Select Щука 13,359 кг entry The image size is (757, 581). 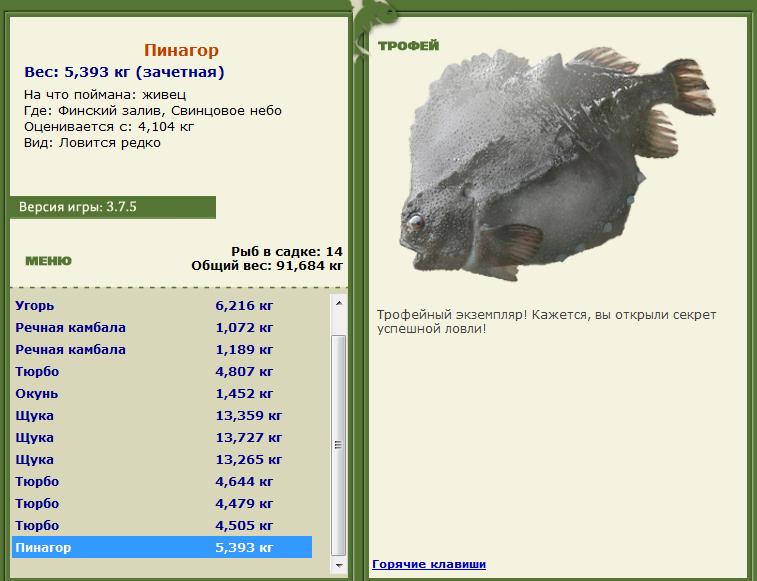pos(162,415)
